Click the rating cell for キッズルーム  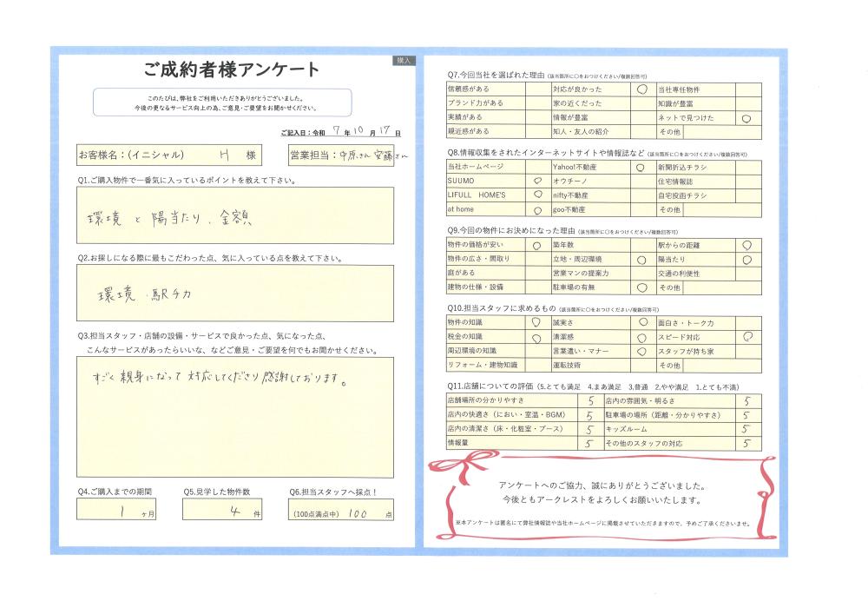coord(746,429)
